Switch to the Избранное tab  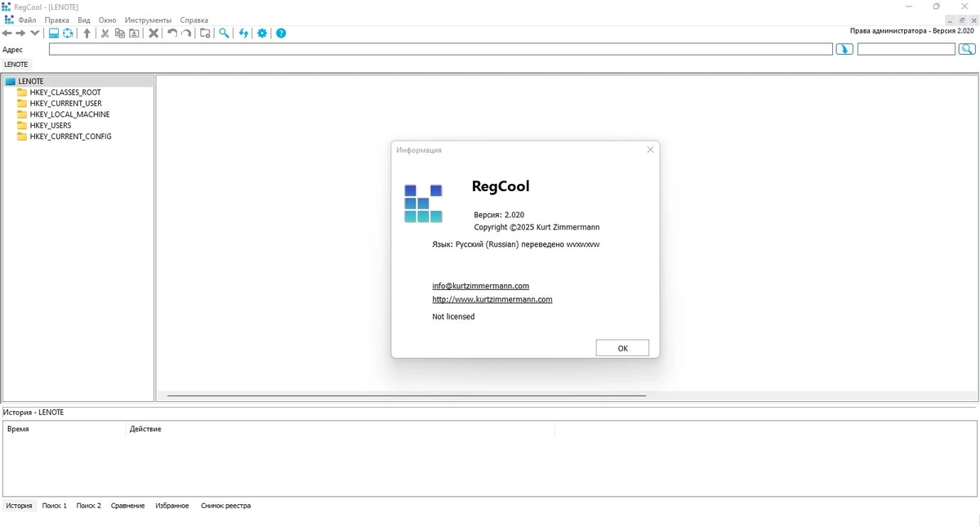[x=172, y=506]
